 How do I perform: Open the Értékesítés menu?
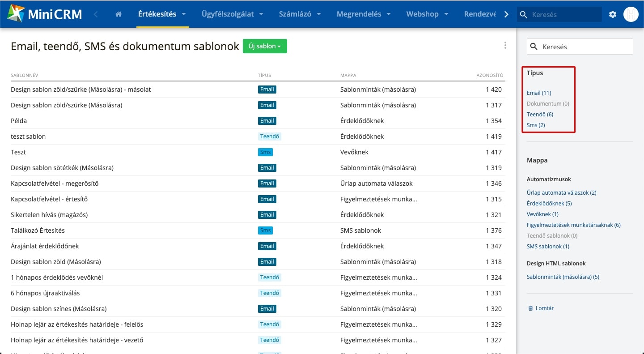click(163, 14)
